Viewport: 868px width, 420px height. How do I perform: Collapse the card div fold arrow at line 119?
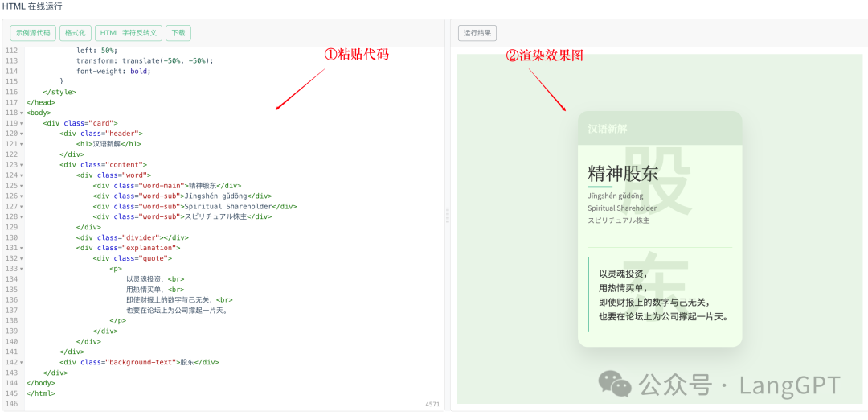pyautogui.click(x=22, y=124)
